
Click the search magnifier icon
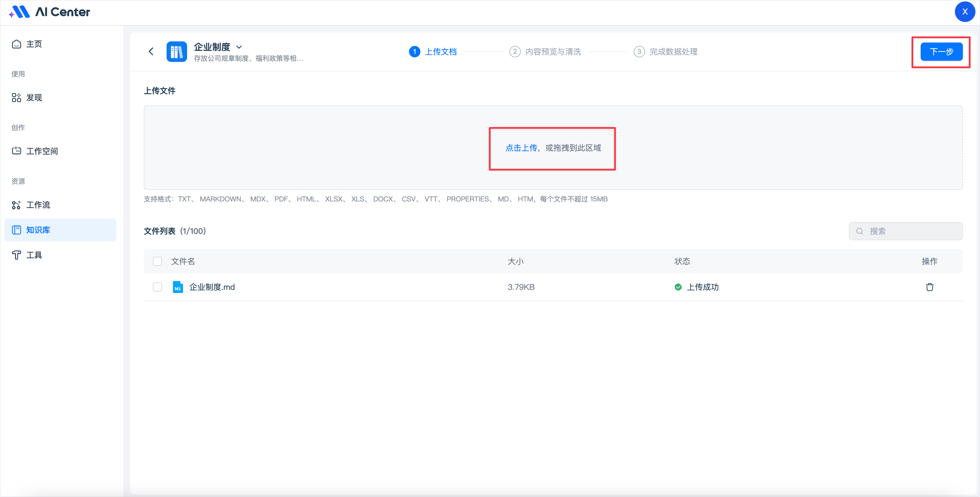(x=859, y=231)
